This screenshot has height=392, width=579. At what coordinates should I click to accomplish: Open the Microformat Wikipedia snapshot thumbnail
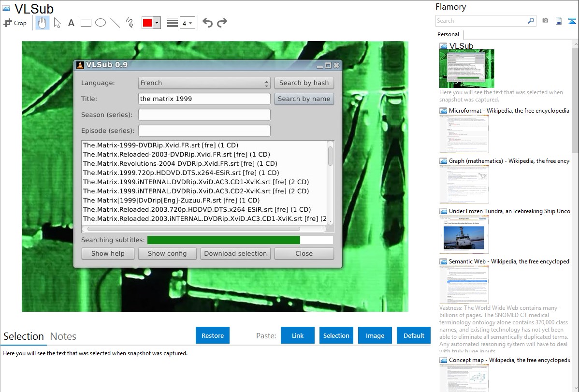pyautogui.click(x=464, y=134)
